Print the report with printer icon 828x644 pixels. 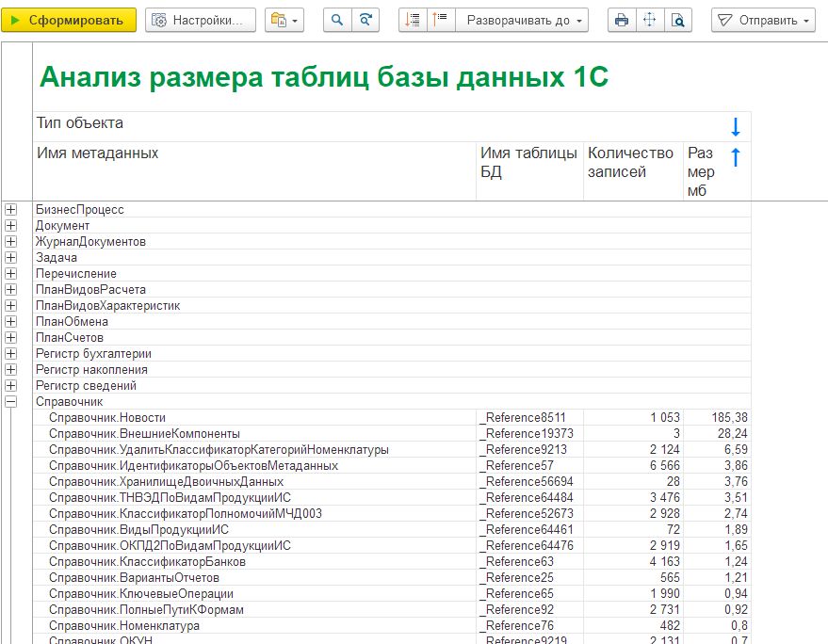pyautogui.click(x=622, y=20)
